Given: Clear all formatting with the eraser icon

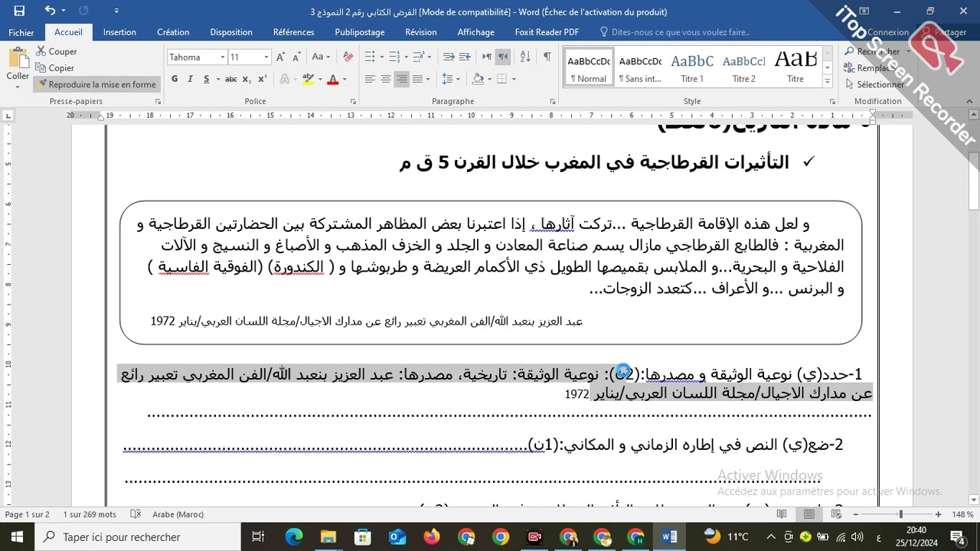Looking at the screenshot, I should pyautogui.click(x=348, y=57).
